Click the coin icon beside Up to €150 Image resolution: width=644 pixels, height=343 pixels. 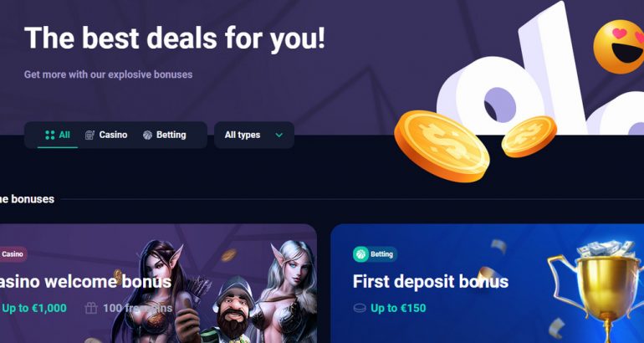click(x=360, y=308)
